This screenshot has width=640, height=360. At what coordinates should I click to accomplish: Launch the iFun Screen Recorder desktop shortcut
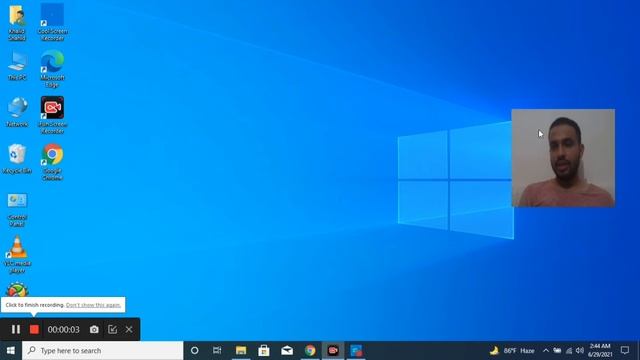[52, 115]
